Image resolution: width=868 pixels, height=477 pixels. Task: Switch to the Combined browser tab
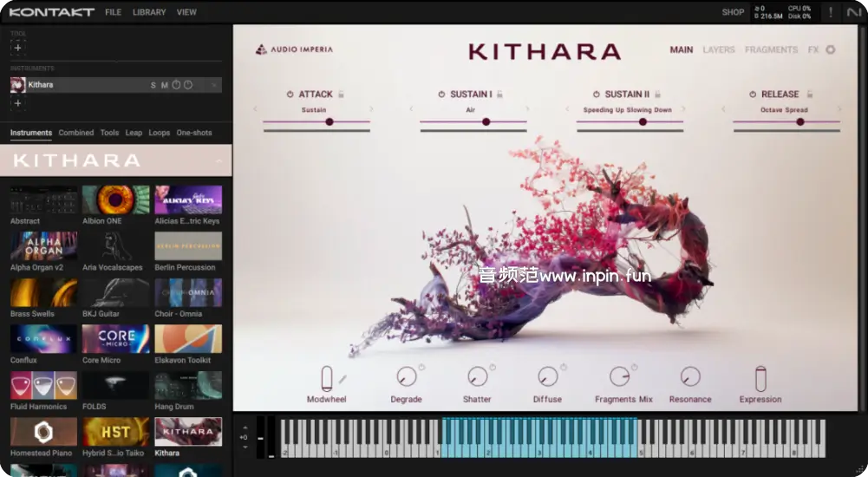75,133
